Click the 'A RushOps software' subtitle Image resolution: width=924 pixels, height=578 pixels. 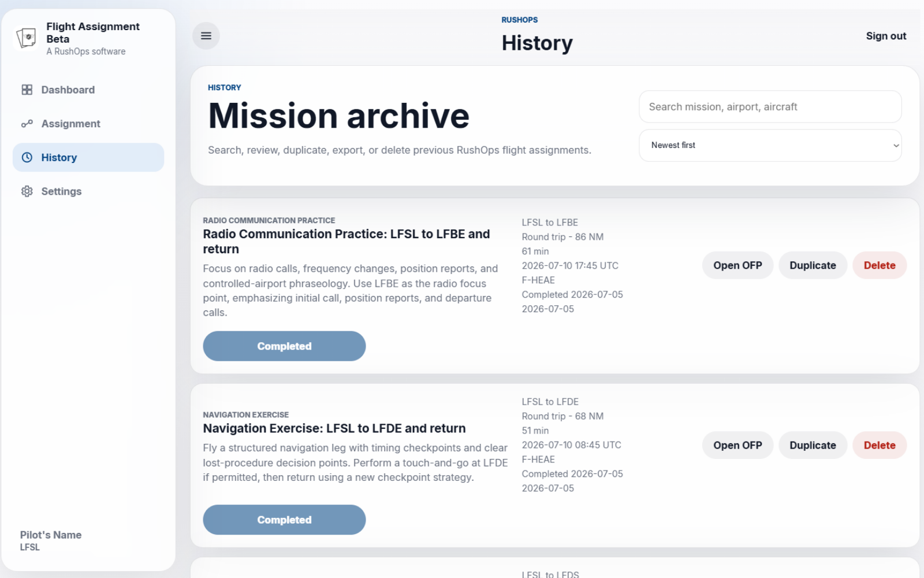point(86,51)
